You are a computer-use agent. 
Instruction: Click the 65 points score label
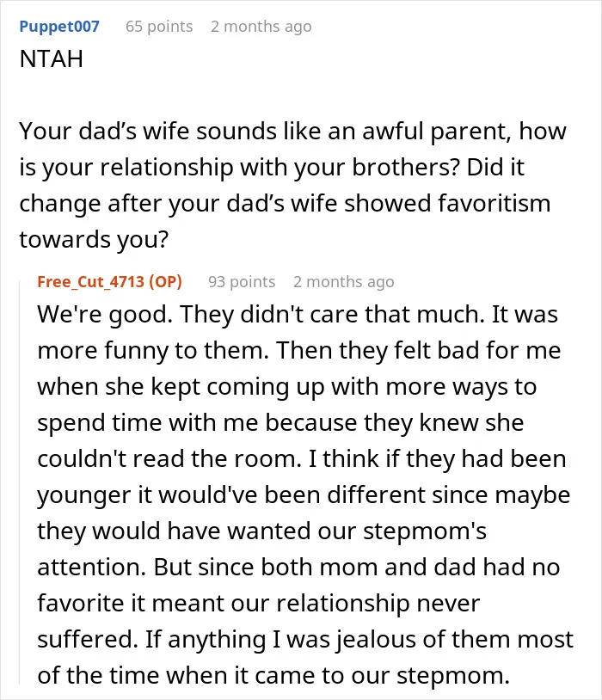(159, 27)
